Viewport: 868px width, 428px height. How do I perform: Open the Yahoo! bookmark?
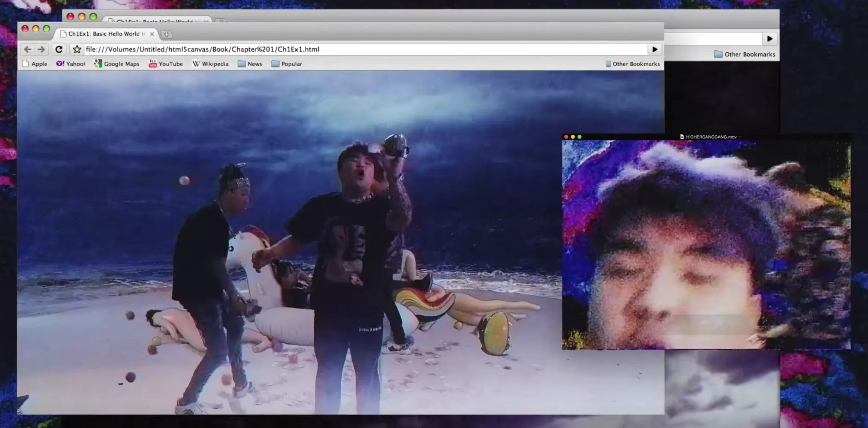[70, 64]
